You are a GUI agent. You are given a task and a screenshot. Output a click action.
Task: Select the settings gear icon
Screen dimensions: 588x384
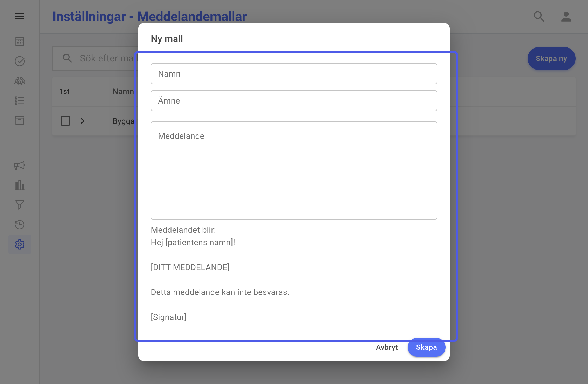pyautogui.click(x=20, y=244)
